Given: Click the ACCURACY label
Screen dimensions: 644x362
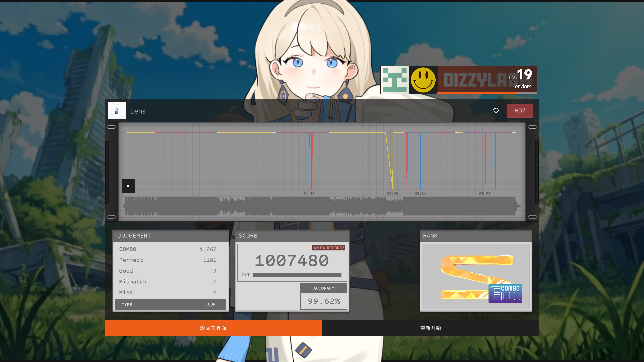Looking at the screenshot, I should pos(324,288).
